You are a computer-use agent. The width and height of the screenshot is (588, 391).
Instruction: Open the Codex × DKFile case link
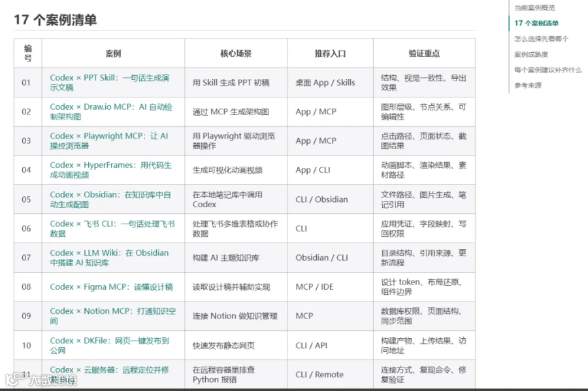pos(110,345)
